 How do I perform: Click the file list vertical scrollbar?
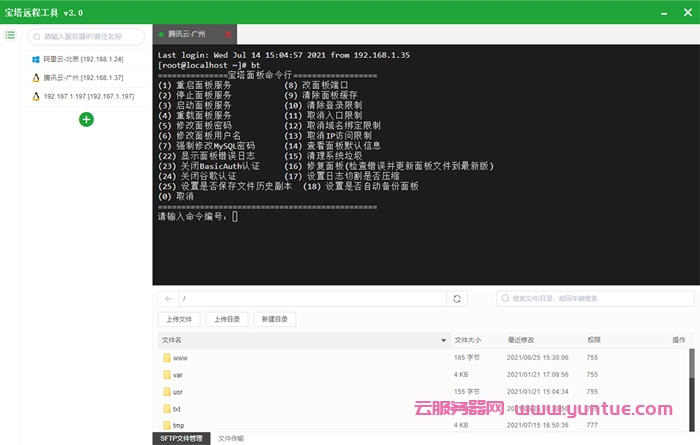click(691, 370)
